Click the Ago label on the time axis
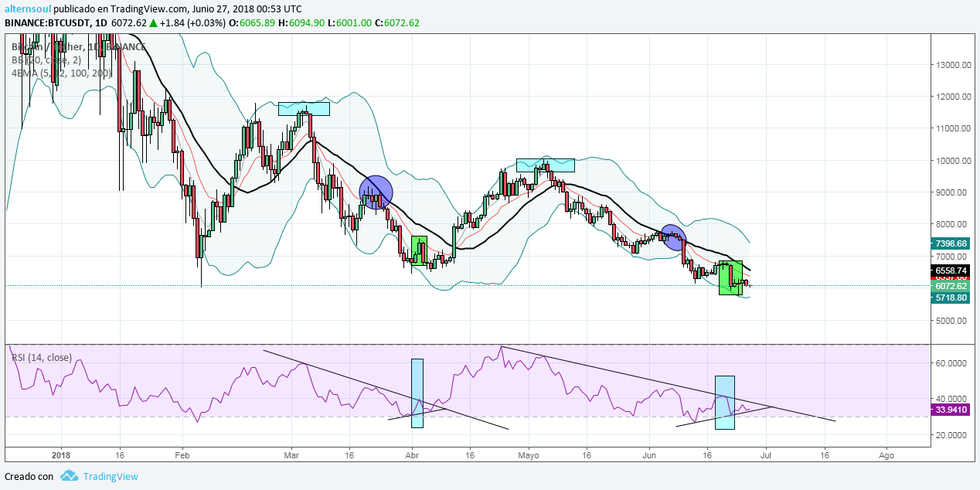The height and width of the screenshot is (490, 980). pyautogui.click(x=886, y=456)
